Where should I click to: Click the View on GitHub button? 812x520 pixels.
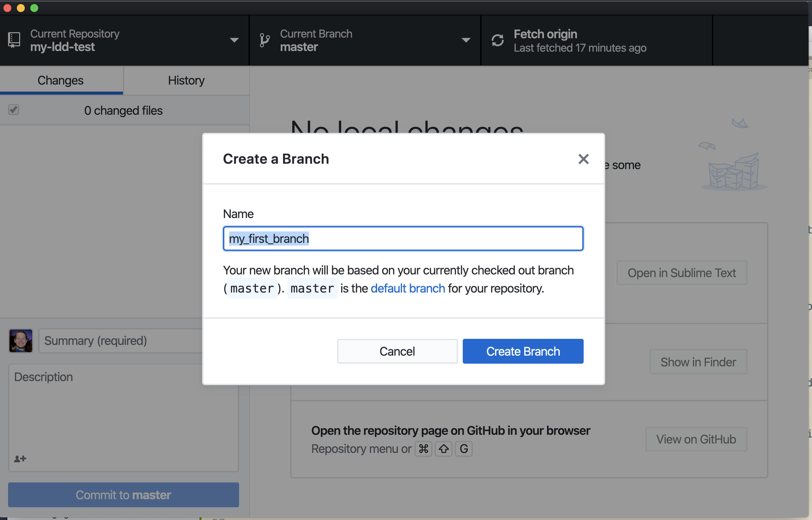click(696, 438)
